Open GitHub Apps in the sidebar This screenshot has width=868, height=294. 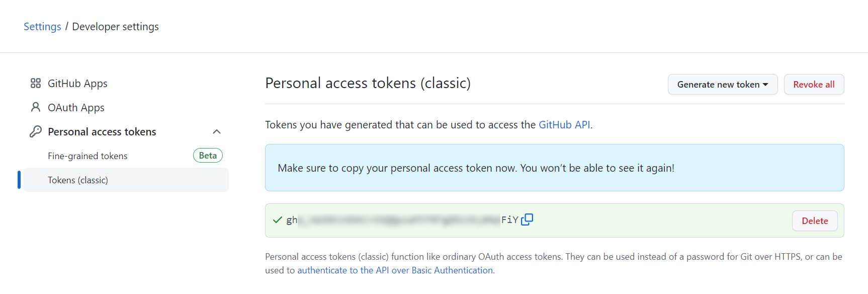(77, 83)
